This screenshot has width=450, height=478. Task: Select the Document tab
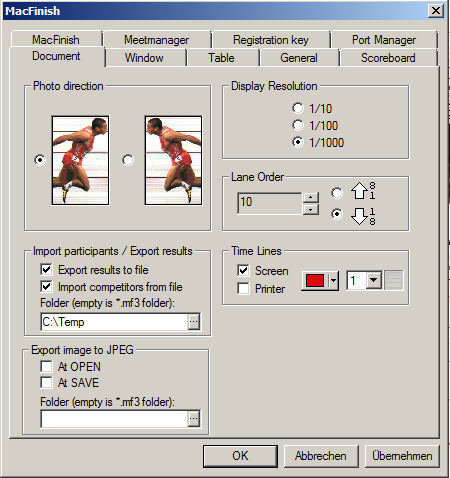click(56, 56)
